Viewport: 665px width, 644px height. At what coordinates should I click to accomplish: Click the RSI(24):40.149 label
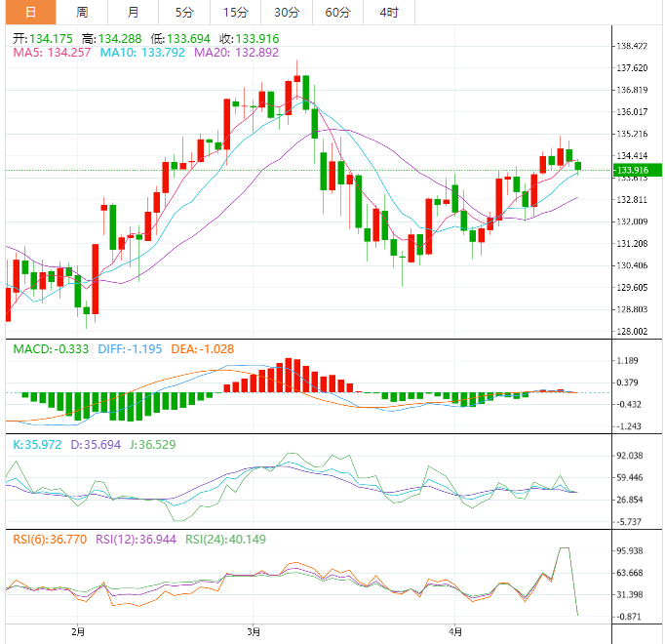225,540
